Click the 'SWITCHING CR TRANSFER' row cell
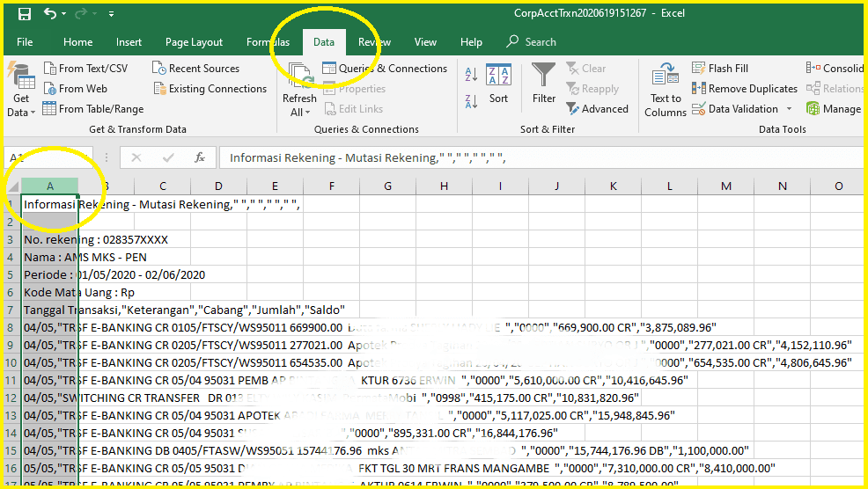 point(50,398)
